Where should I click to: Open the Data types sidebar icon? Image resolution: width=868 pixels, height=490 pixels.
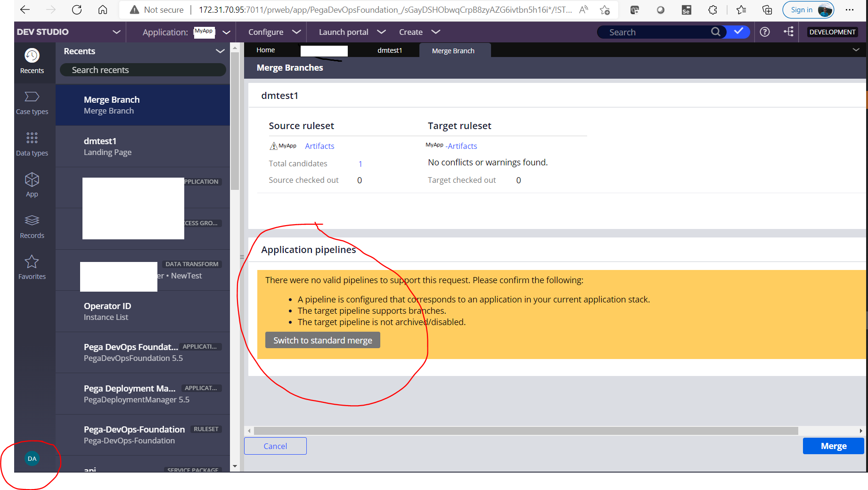(x=32, y=138)
